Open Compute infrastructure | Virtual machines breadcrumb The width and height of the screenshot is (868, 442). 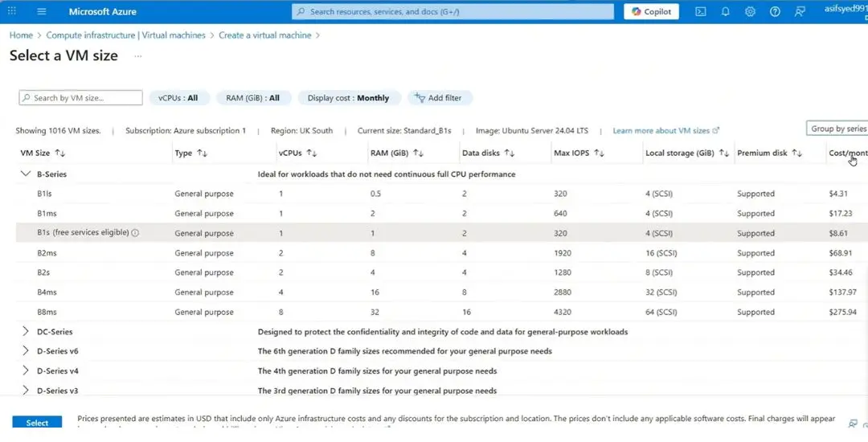click(x=125, y=35)
